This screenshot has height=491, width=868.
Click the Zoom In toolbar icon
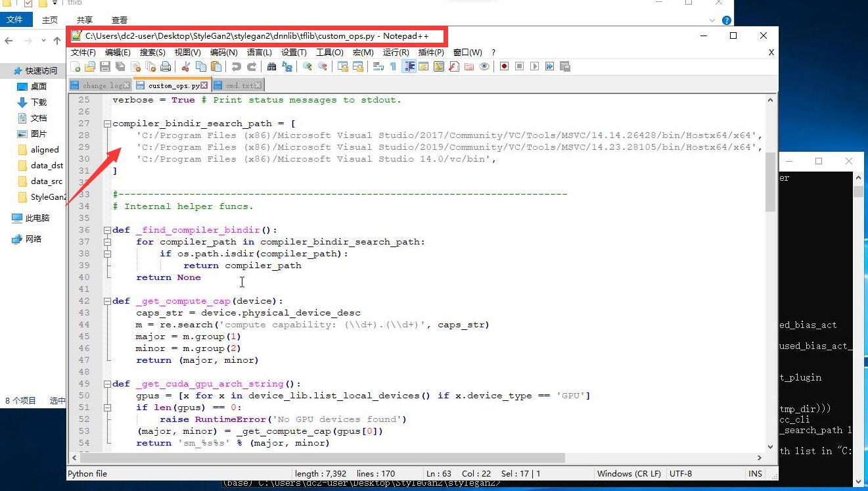(307, 66)
